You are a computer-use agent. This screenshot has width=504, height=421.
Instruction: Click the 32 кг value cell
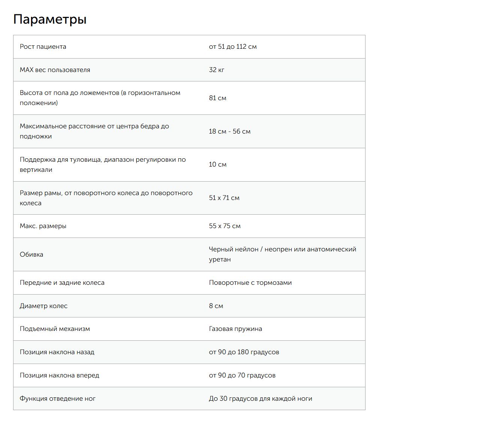(x=217, y=70)
